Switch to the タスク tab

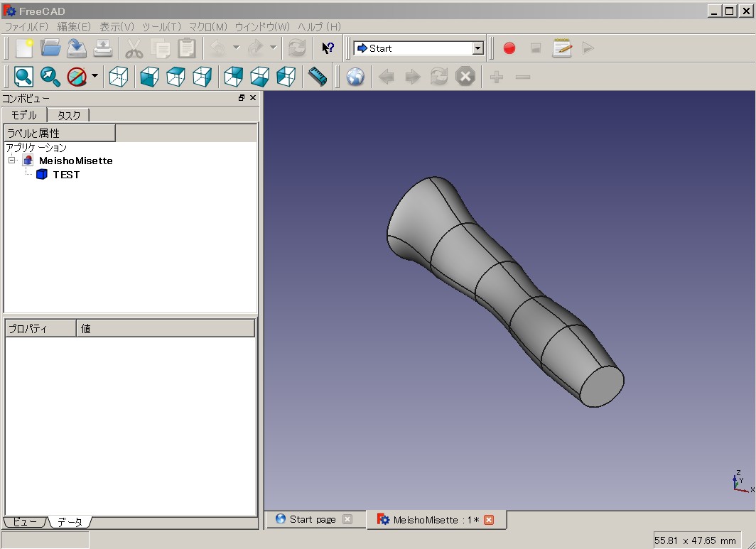coord(68,115)
